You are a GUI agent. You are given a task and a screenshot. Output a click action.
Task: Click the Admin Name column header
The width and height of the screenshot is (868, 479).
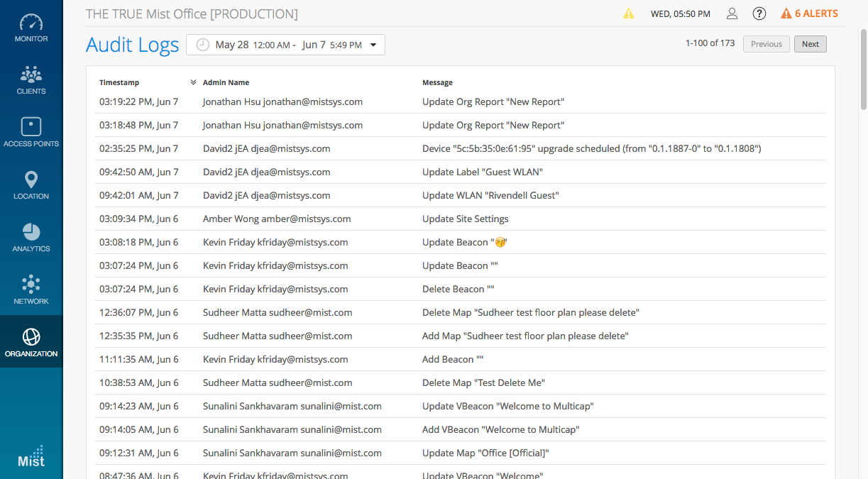[226, 82]
